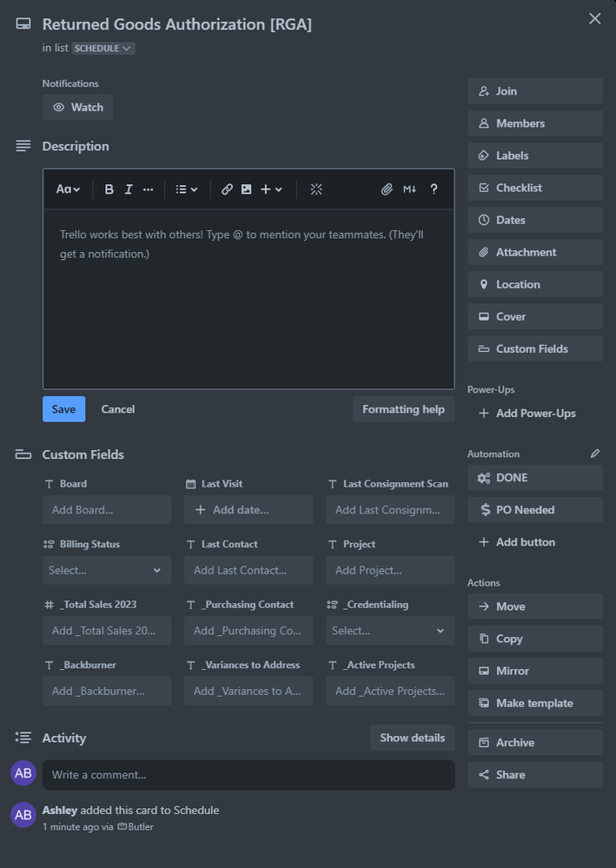The width and height of the screenshot is (616, 868).
Task: Click Add Last Contact field
Action: point(248,570)
